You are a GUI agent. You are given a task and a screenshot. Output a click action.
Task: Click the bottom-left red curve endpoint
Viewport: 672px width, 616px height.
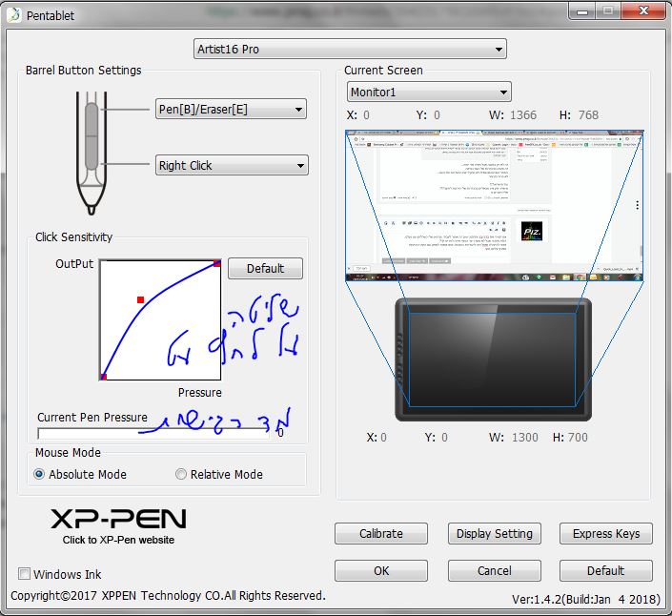pyautogui.click(x=103, y=377)
